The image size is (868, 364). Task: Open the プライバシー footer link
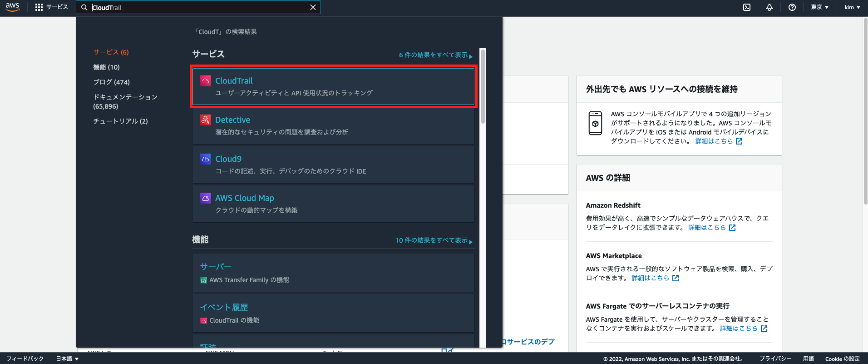click(x=775, y=359)
